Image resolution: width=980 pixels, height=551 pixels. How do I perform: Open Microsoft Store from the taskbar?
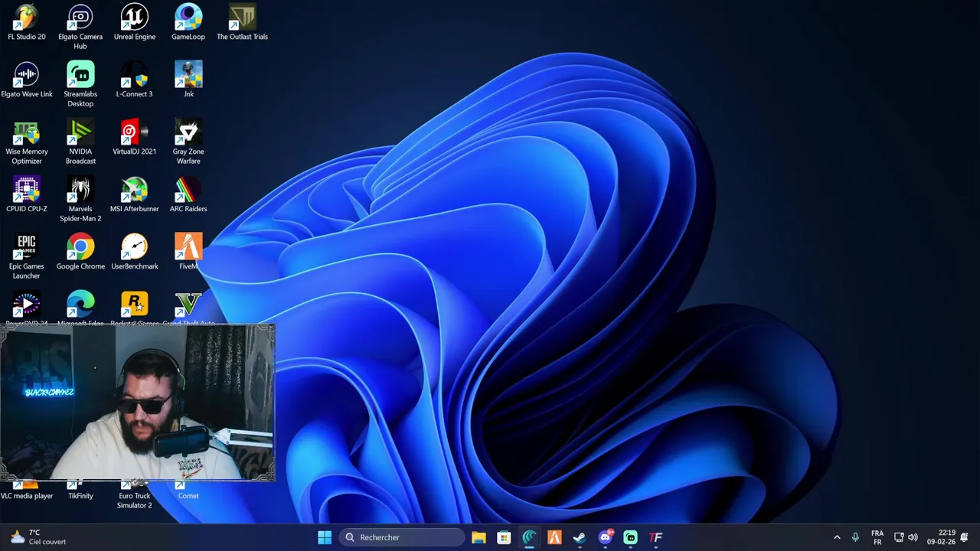(x=504, y=537)
